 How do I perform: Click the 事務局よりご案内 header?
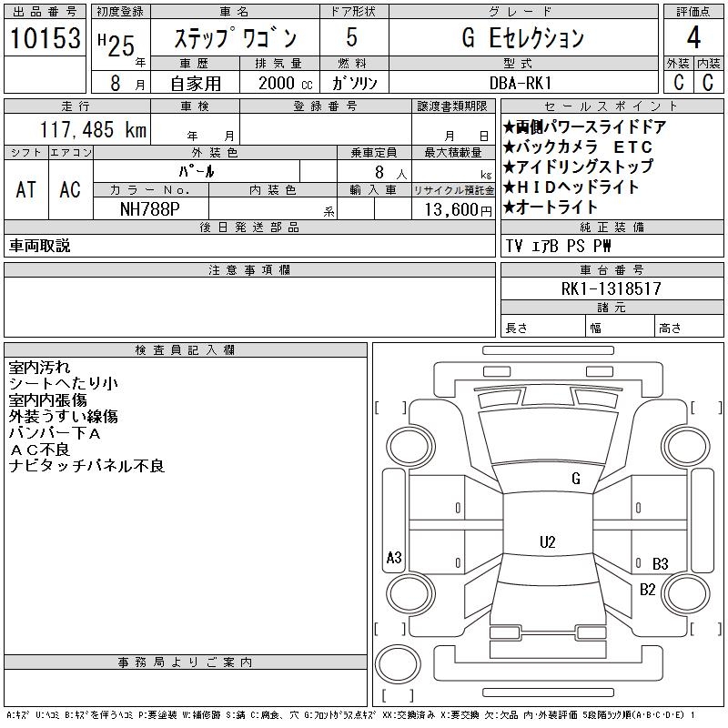pyautogui.click(x=186, y=662)
